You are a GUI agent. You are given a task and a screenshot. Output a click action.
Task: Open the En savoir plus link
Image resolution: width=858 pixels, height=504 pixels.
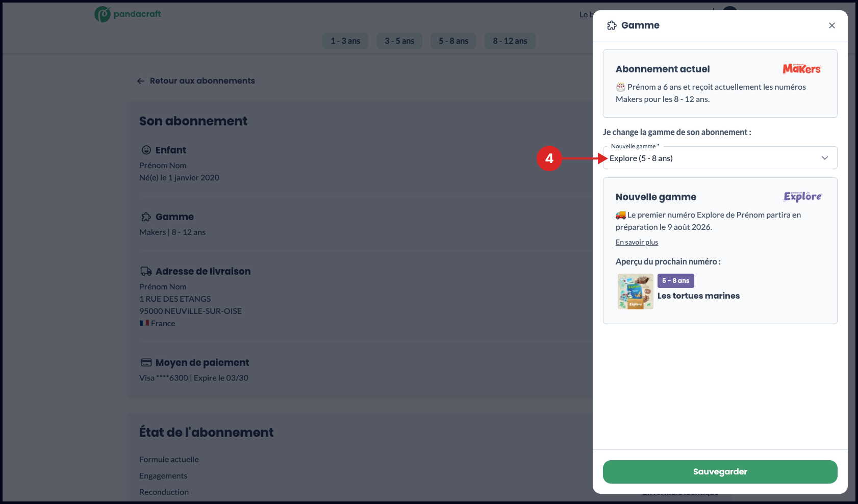pyautogui.click(x=637, y=242)
